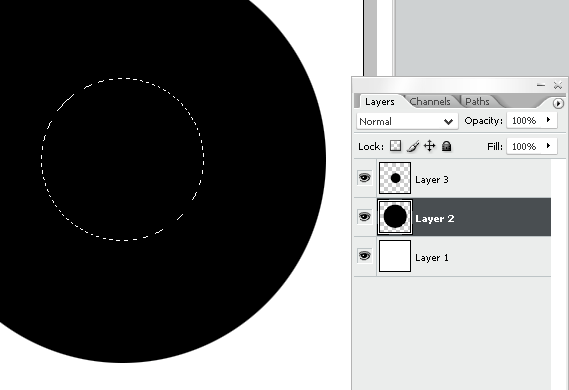The height and width of the screenshot is (390, 569).
Task: Minimize the Layers palette
Action: 541,86
